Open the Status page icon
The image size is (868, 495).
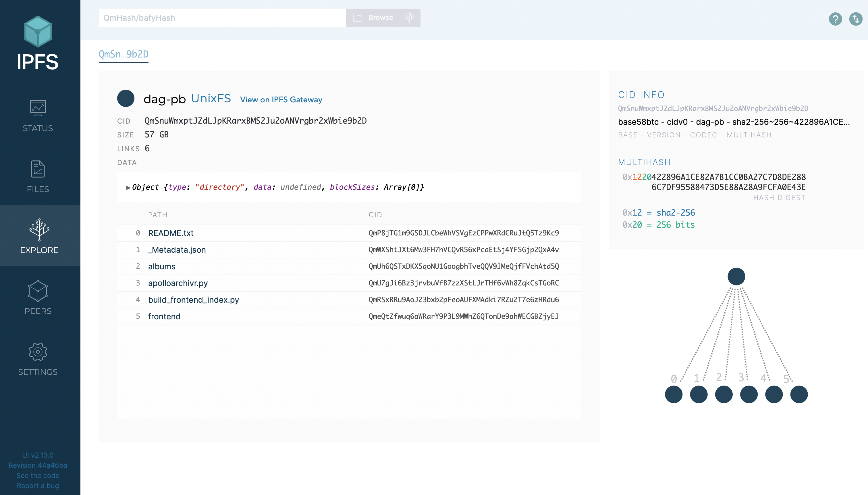click(38, 108)
